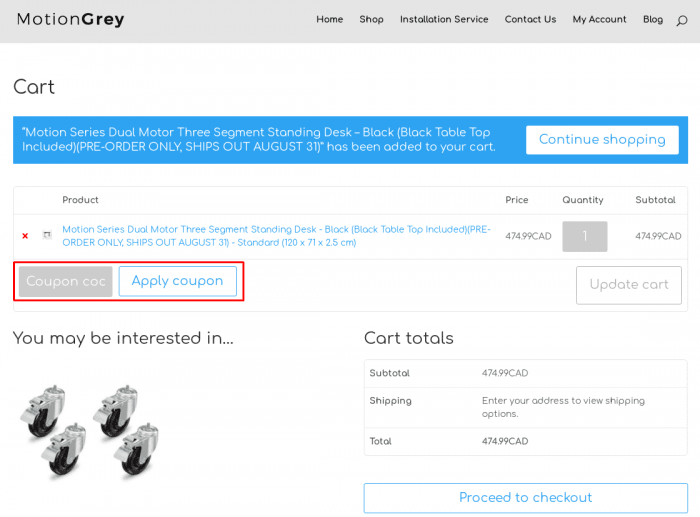Viewport: 700px width, 517px height.
Task: Click the MotionGrey logo
Action: coord(71,20)
